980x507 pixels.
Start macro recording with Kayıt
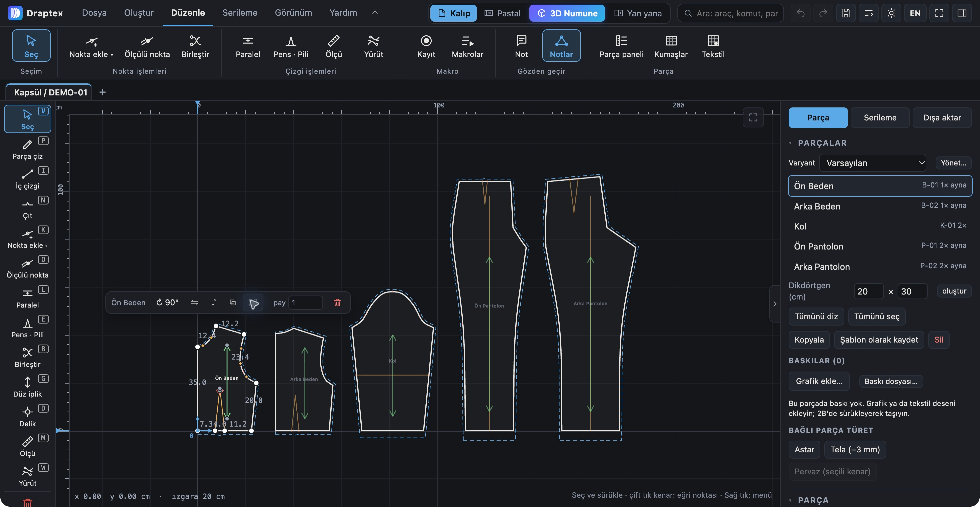tap(426, 46)
